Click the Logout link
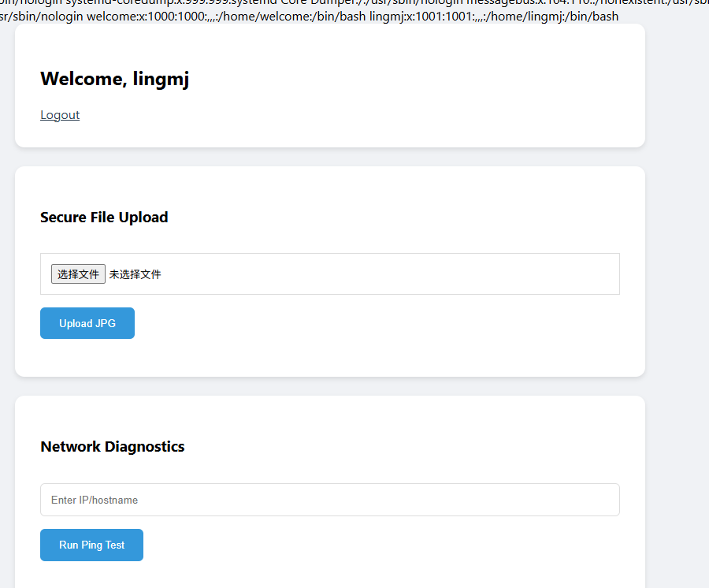The width and height of the screenshot is (709, 588). click(x=60, y=115)
